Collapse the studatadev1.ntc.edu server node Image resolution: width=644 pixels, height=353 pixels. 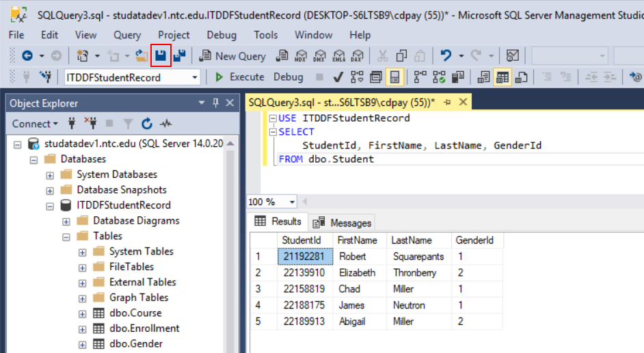pos(17,144)
